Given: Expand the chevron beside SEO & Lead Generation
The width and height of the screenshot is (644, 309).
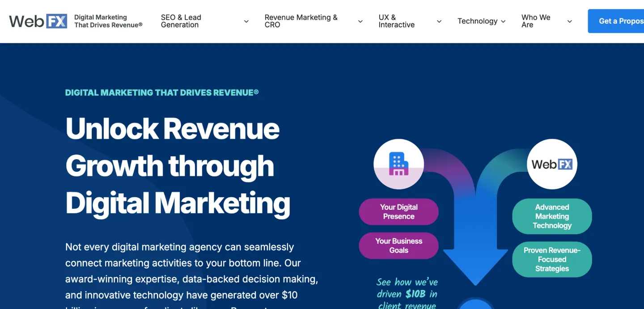Looking at the screenshot, I should [x=246, y=21].
